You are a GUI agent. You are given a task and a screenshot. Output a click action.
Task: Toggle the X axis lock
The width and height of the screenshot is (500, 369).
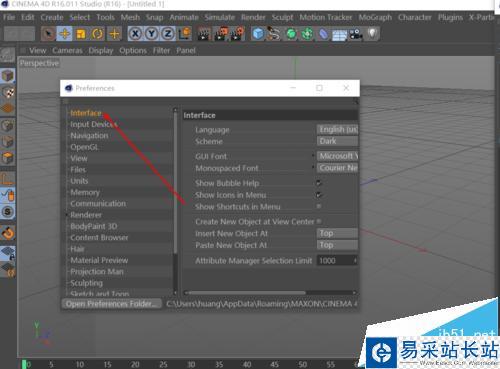coord(135,34)
